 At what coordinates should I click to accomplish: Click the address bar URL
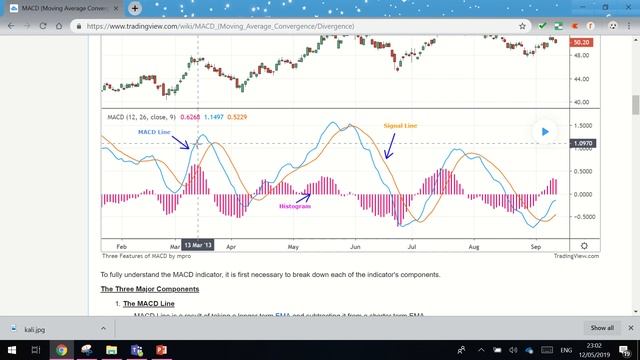[x=220, y=26]
